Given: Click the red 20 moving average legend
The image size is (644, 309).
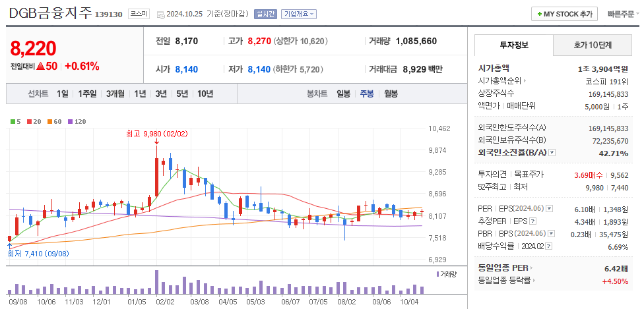Looking at the screenshot, I should (34, 121).
